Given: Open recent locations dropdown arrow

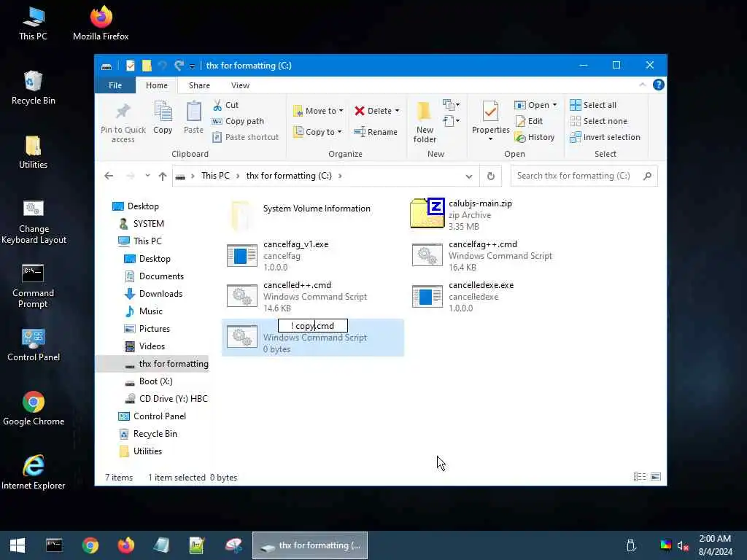Looking at the screenshot, I should coord(147,176).
